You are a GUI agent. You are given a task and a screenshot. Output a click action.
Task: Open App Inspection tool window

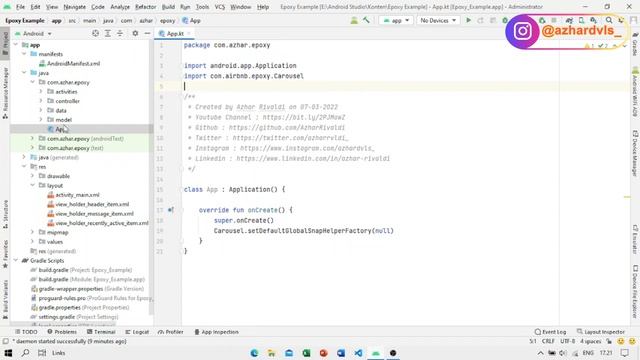pos(216,332)
